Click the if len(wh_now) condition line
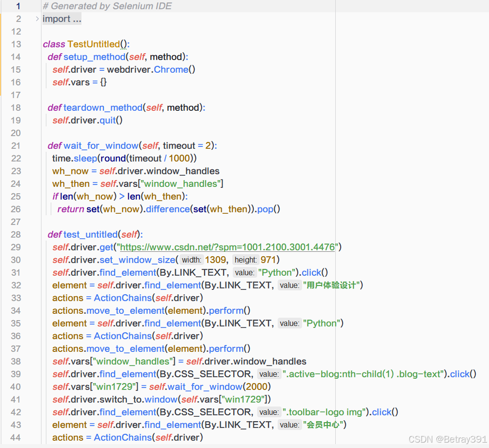The height and width of the screenshot is (448, 489). [120, 196]
